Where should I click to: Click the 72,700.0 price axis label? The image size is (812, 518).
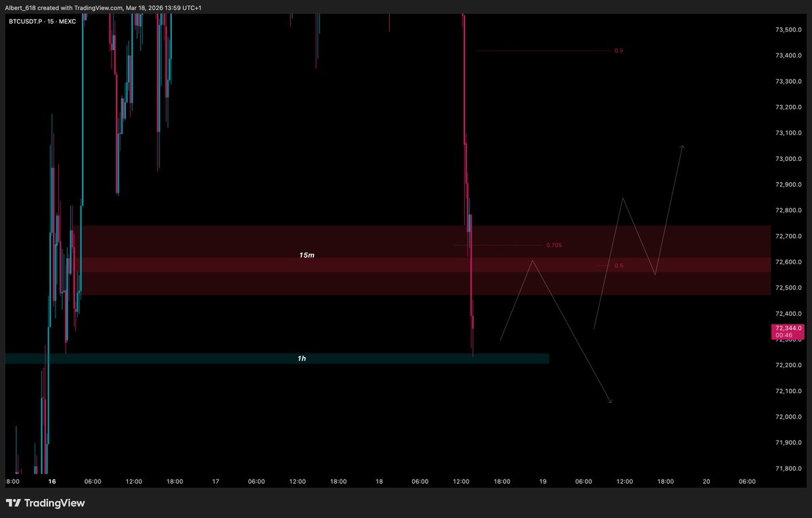click(788, 236)
